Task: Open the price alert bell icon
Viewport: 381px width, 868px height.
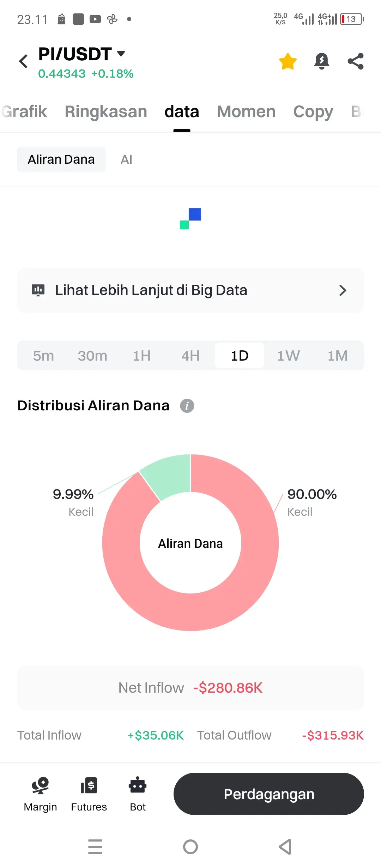Action: (x=322, y=61)
